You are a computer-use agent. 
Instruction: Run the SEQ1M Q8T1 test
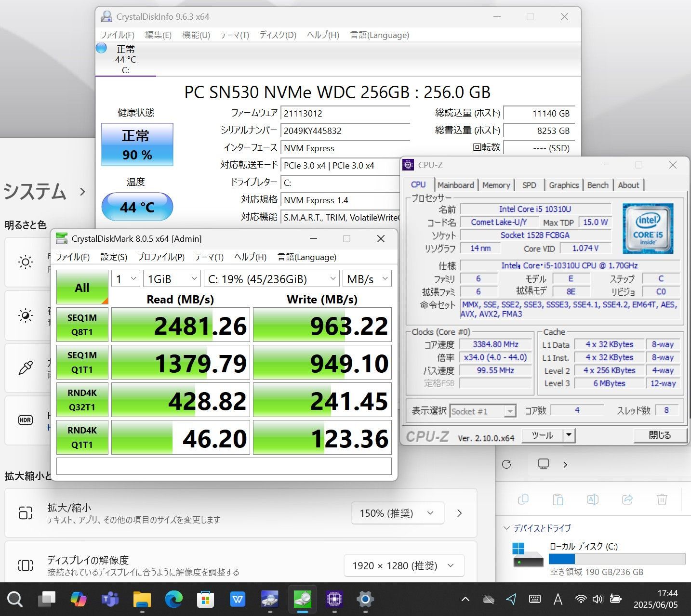[x=82, y=325]
